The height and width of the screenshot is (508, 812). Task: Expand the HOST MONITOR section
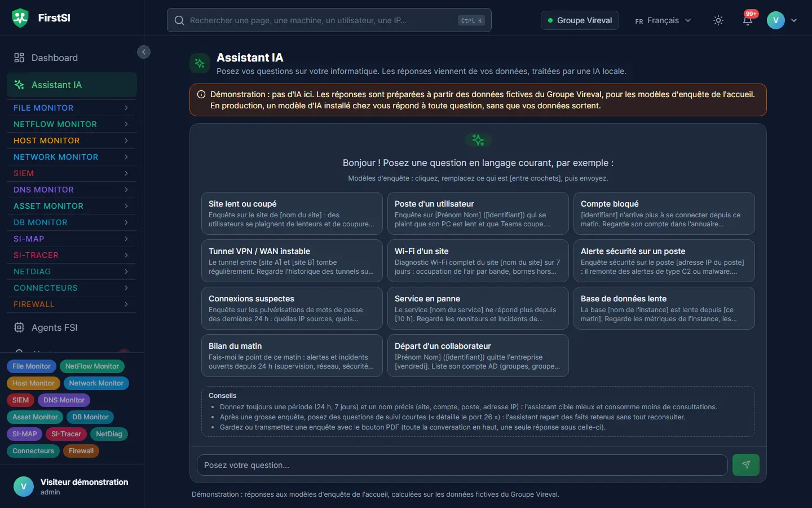[x=72, y=141]
